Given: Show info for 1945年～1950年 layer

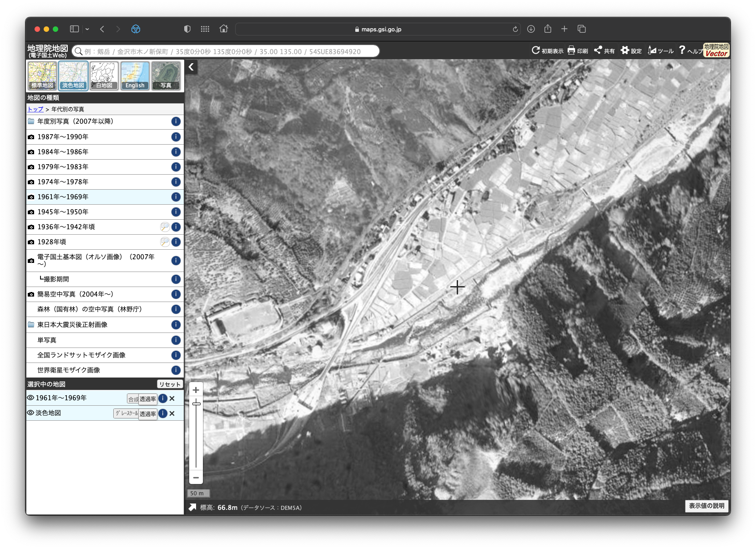Looking at the screenshot, I should (176, 212).
